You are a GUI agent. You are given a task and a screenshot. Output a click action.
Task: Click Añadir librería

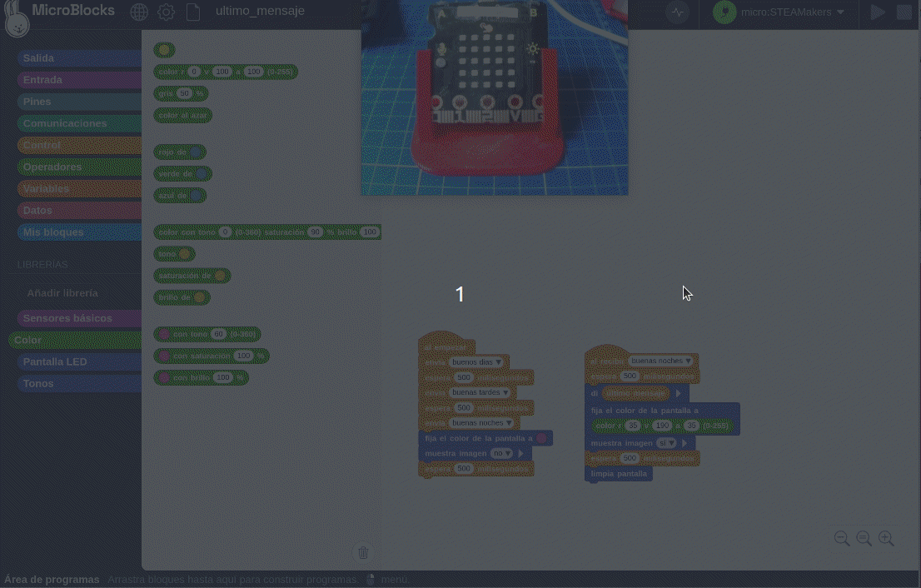62,293
